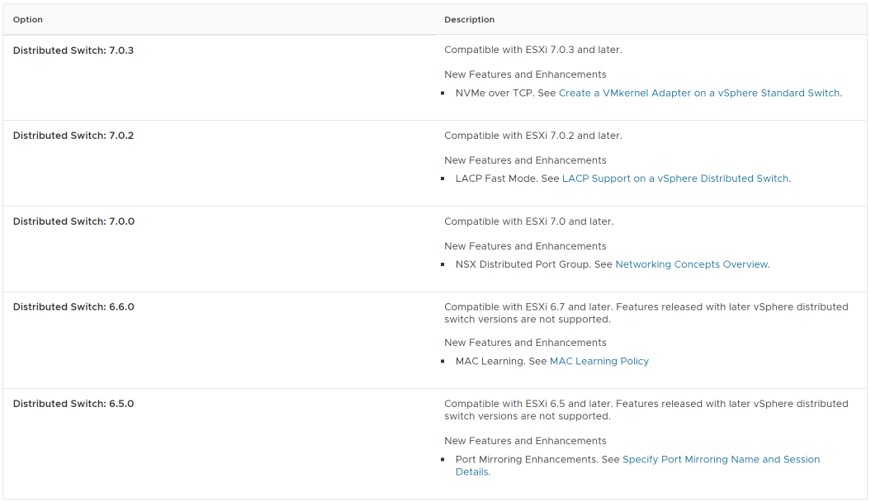Click 'Compatible with ESXi 7.0.3 and later' text
Image resolution: width=869 pixels, height=502 pixels.
point(533,50)
